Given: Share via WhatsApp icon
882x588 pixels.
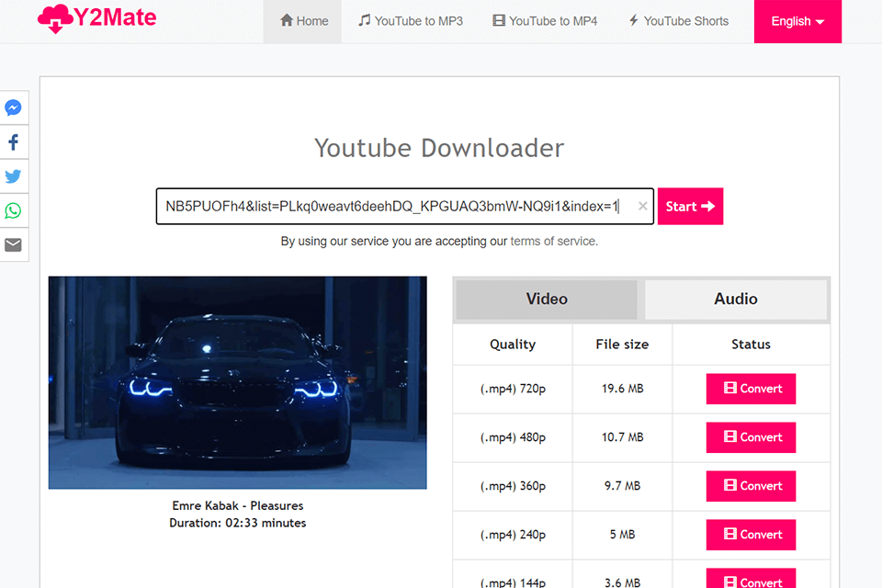Looking at the screenshot, I should pos(14,210).
